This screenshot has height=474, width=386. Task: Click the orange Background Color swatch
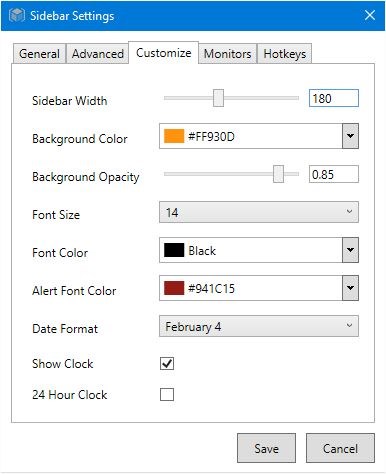(174, 136)
